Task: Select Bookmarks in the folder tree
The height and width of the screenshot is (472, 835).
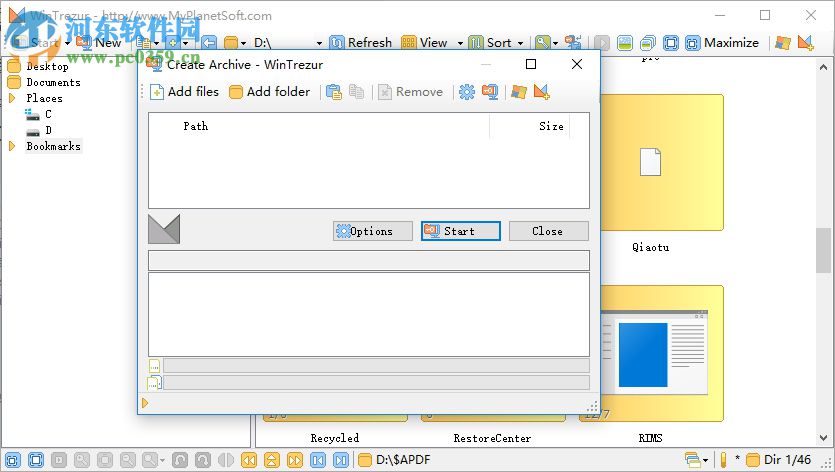Action: [53, 146]
